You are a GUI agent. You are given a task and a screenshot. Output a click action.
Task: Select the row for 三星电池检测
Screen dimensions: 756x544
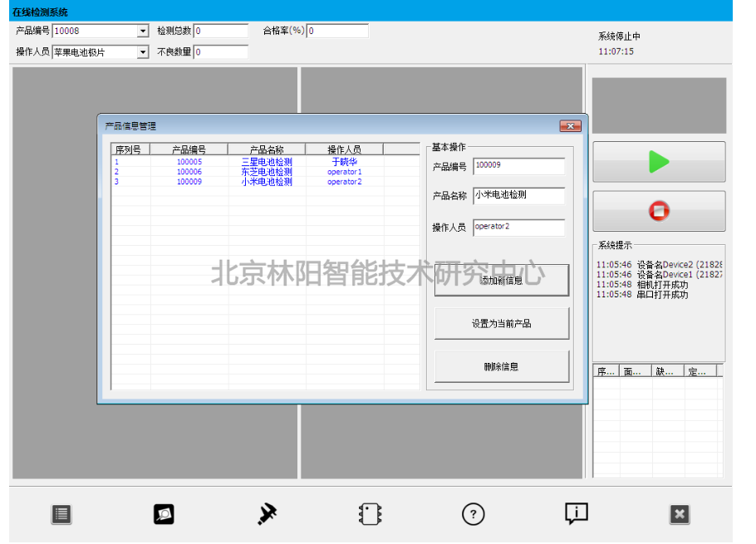(x=266, y=162)
